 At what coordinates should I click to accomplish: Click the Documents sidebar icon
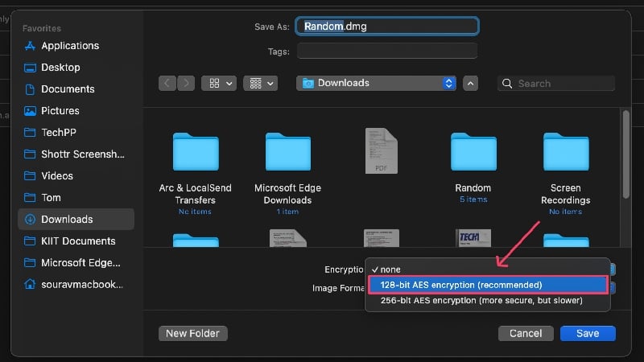[x=30, y=89]
